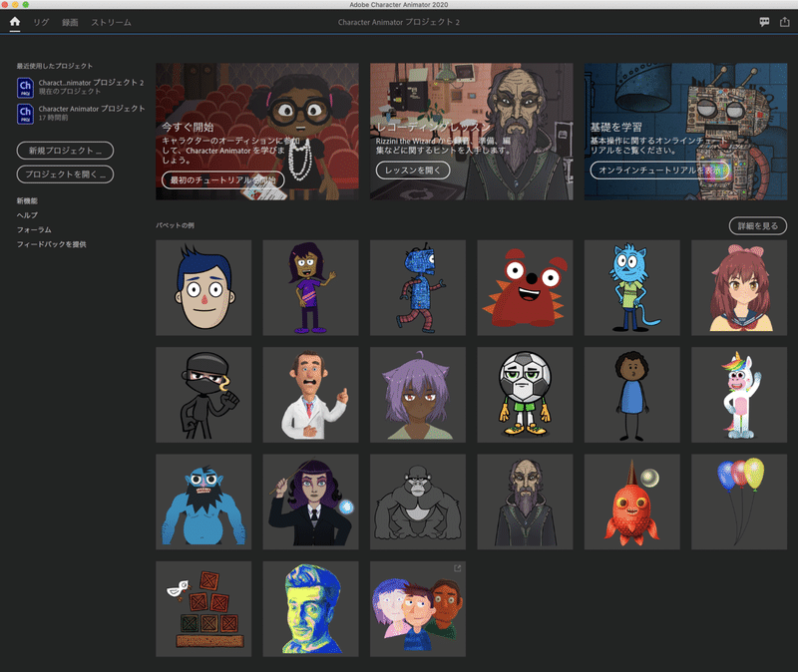Select the black ninja puppet
798x672 pixels.
[203, 395]
